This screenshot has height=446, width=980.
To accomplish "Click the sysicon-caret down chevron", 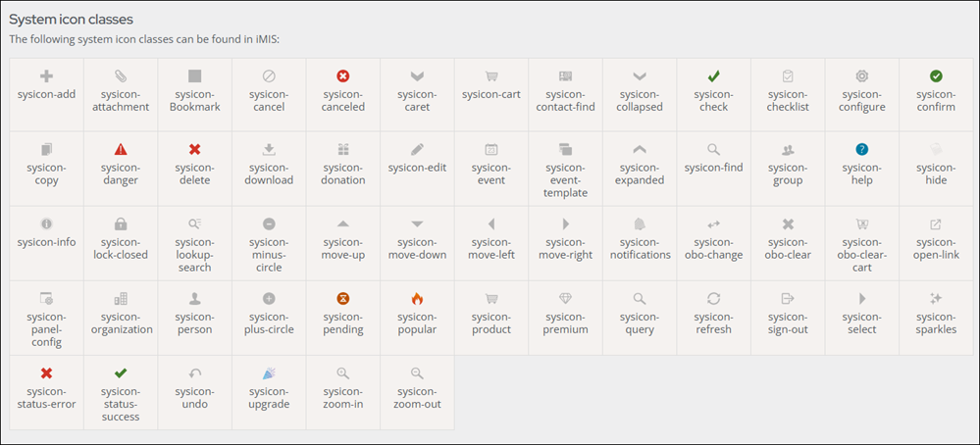I will (417, 75).
